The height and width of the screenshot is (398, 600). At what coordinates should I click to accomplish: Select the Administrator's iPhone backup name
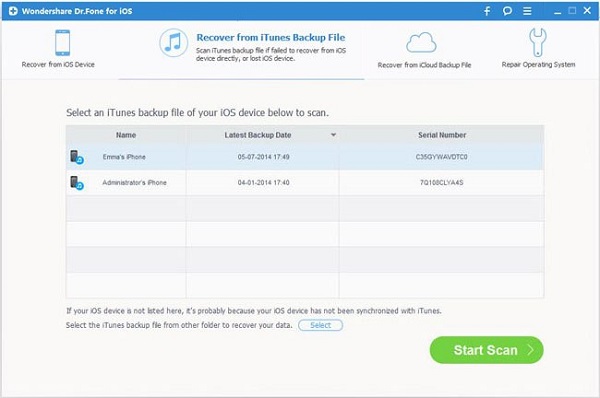(x=134, y=183)
